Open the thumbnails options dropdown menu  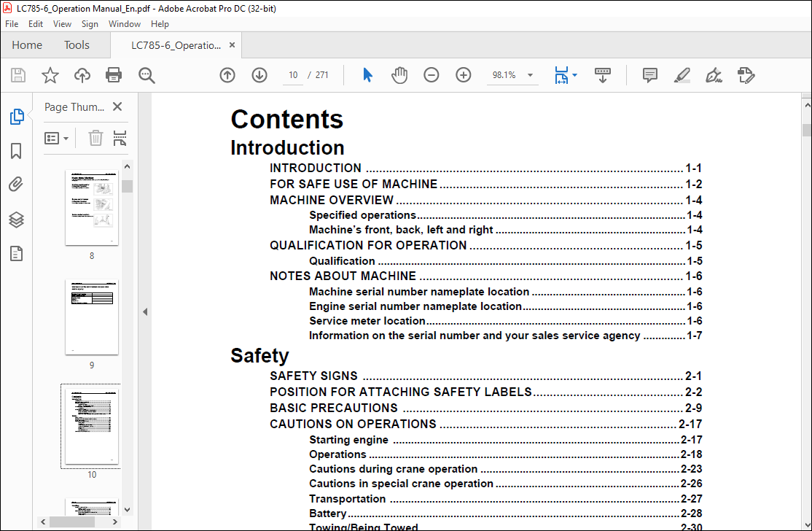[x=56, y=139]
